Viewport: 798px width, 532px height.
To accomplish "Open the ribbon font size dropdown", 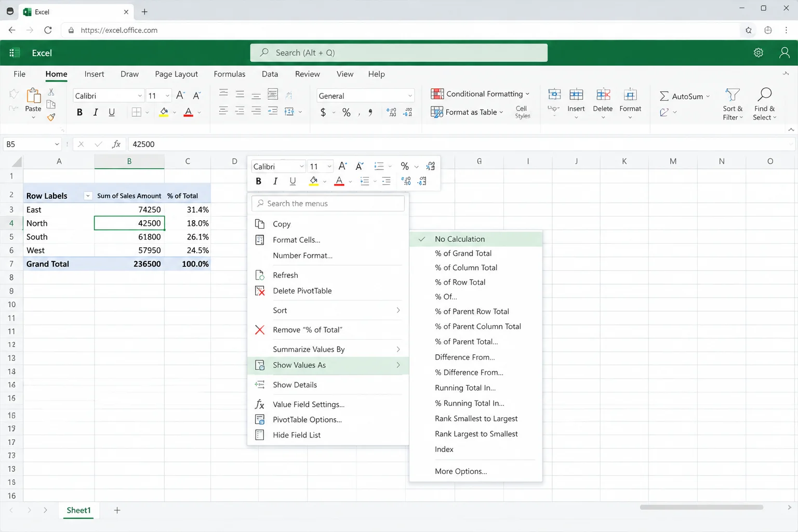I will [167, 96].
